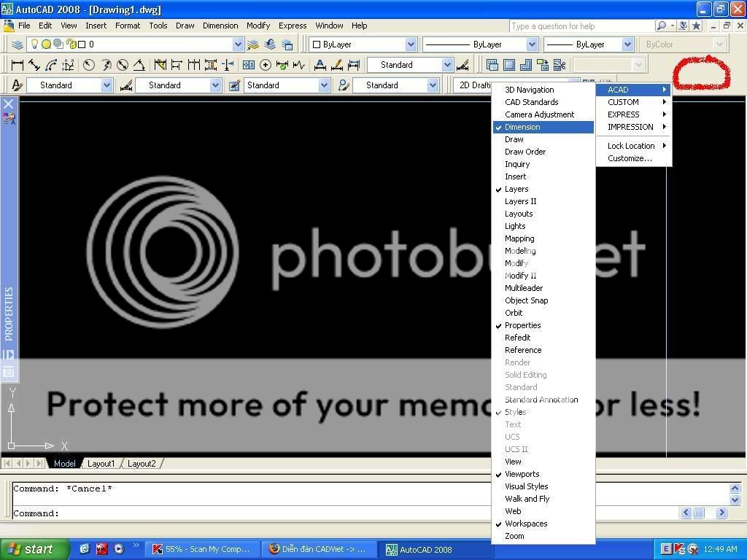The height and width of the screenshot is (560, 747).
Task: Click Customize... in the context menu
Action: pyautogui.click(x=634, y=158)
